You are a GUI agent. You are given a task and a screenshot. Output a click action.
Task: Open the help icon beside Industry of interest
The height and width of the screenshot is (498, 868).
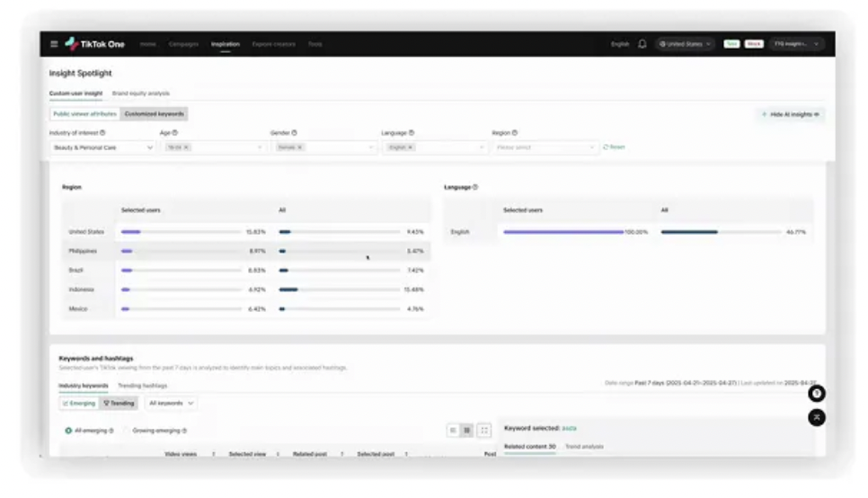pyautogui.click(x=102, y=133)
